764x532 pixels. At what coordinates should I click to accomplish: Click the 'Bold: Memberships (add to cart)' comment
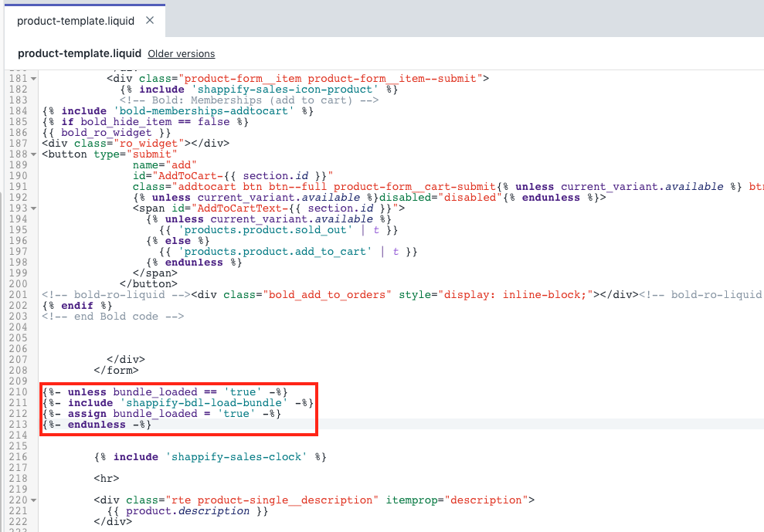click(249, 100)
